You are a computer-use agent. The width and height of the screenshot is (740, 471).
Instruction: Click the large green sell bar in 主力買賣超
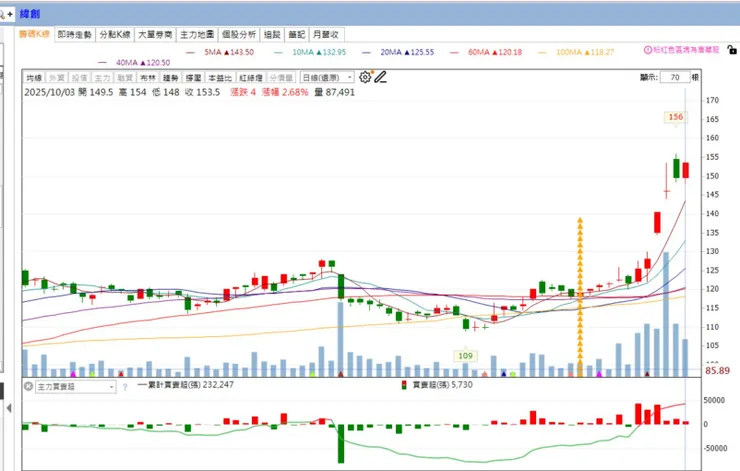pyautogui.click(x=341, y=444)
